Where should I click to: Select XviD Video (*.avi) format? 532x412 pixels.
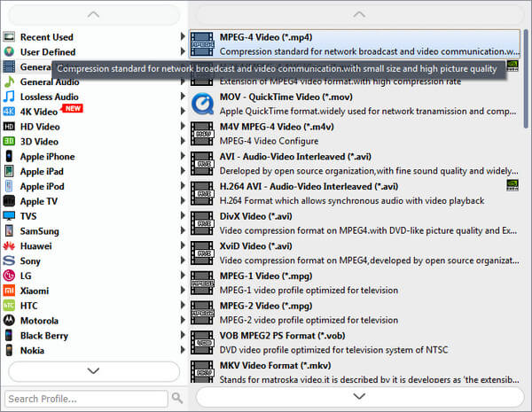pyautogui.click(x=355, y=253)
